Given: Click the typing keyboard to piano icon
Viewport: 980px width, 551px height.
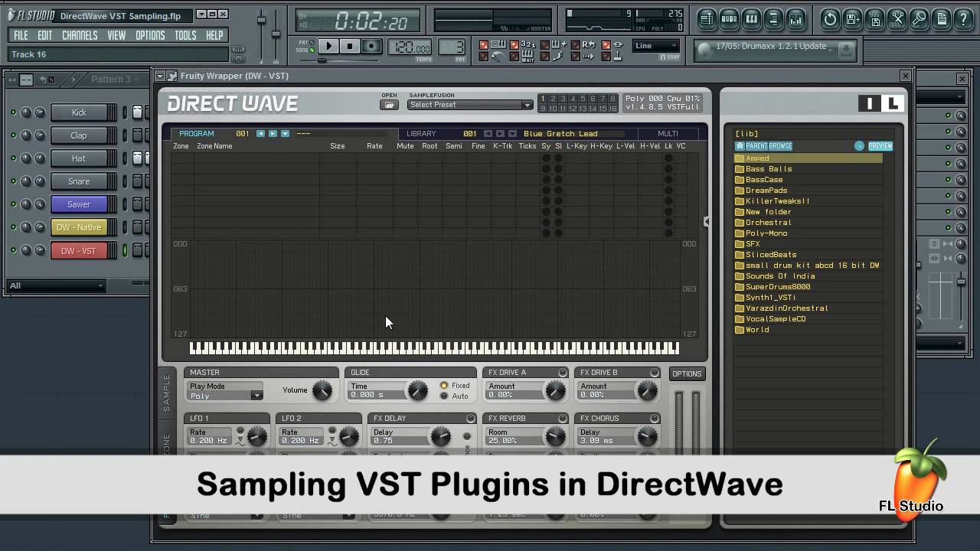Looking at the screenshot, I should coord(498,45).
